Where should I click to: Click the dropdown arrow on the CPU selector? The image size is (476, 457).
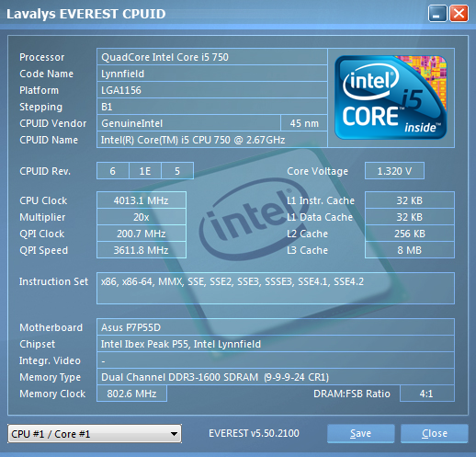point(174,434)
